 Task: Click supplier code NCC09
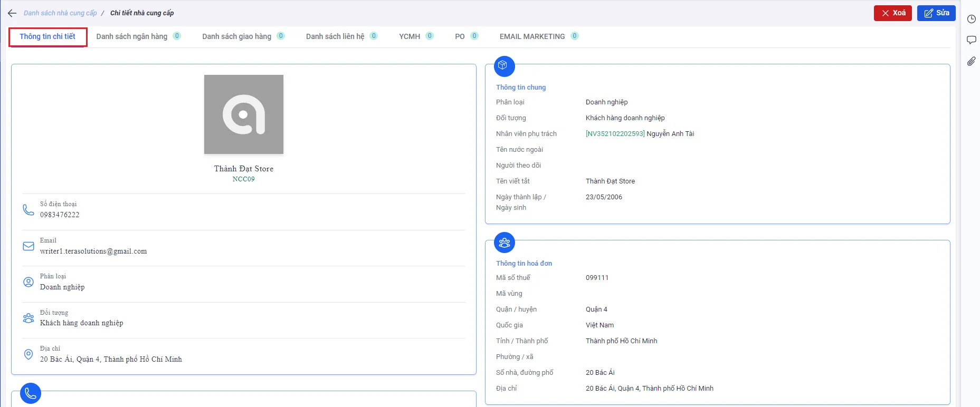[x=244, y=179]
